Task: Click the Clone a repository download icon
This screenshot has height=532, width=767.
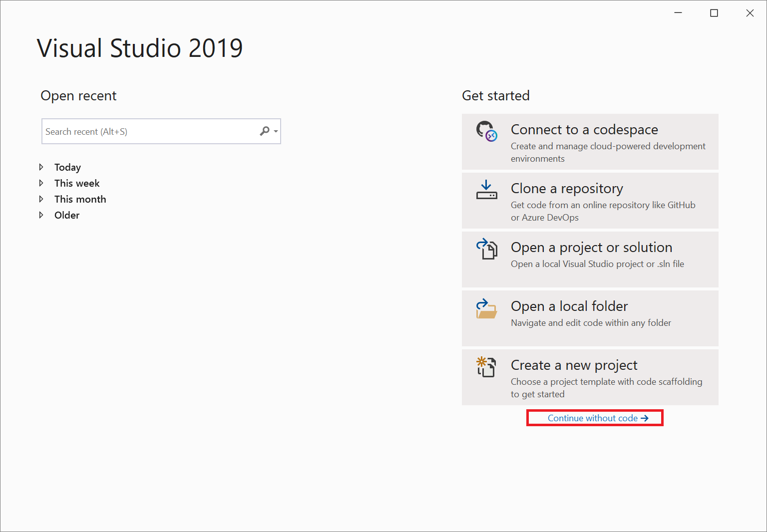Action: (x=486, y=191)
